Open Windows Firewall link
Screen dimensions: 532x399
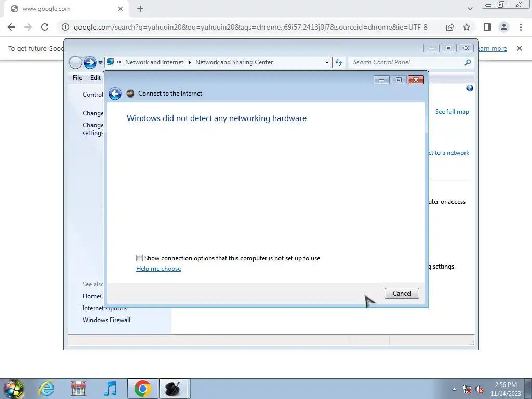[107, 320]
